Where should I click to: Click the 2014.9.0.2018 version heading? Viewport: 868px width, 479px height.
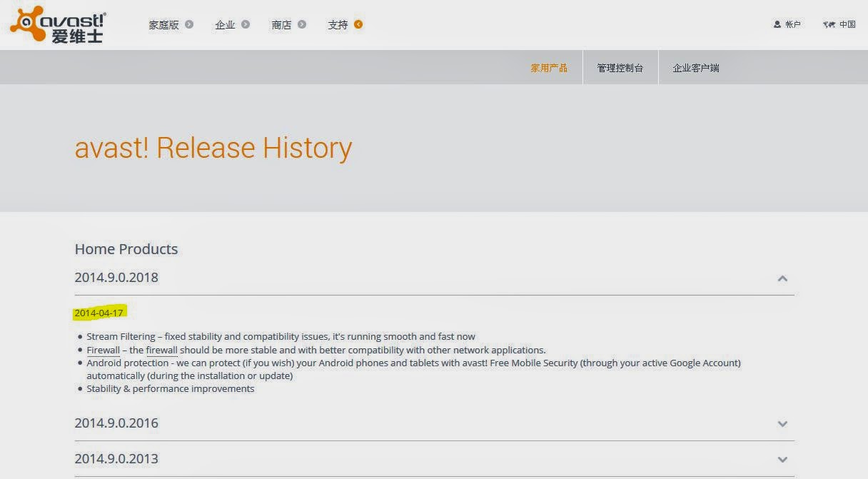tap(116, 278)
